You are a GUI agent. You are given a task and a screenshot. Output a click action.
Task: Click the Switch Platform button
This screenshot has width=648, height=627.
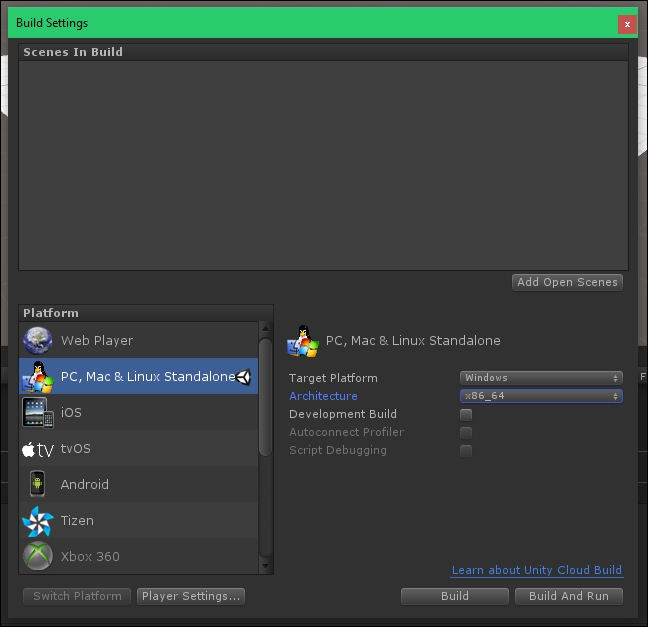point(77,596)
